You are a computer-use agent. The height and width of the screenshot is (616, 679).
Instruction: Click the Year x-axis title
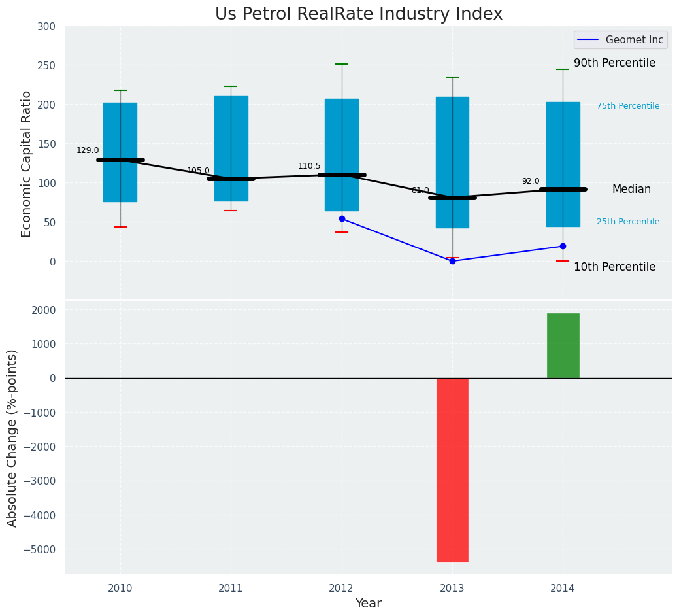pyautogui.click(x=368, y=604)
